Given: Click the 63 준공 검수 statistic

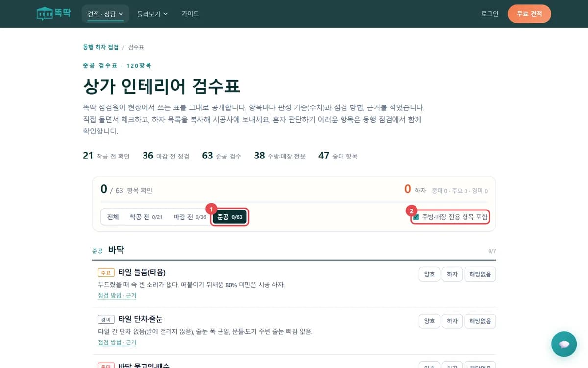Looking at the screenshot, I should [x=221, y=156].
